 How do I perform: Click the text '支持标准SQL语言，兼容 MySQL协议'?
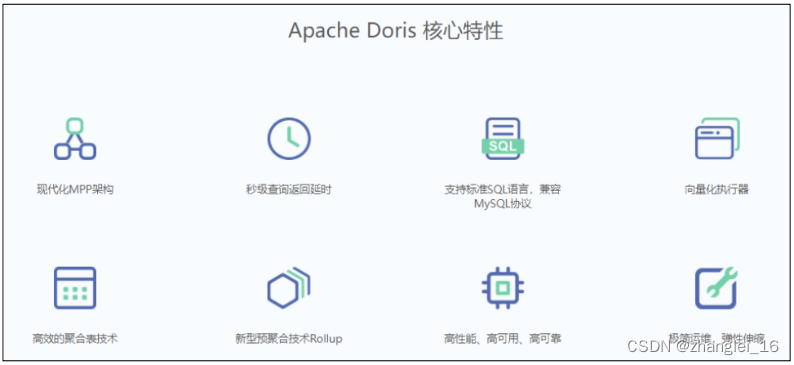(x=502, y=197)
